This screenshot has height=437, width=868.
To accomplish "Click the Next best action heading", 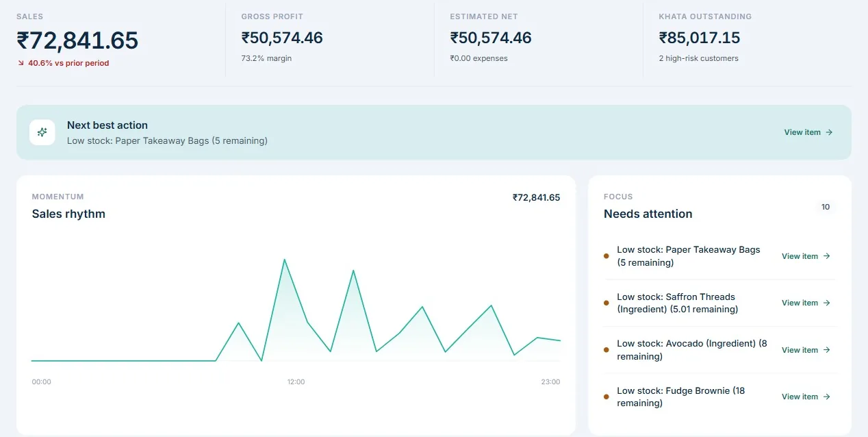I will point(107,125).
